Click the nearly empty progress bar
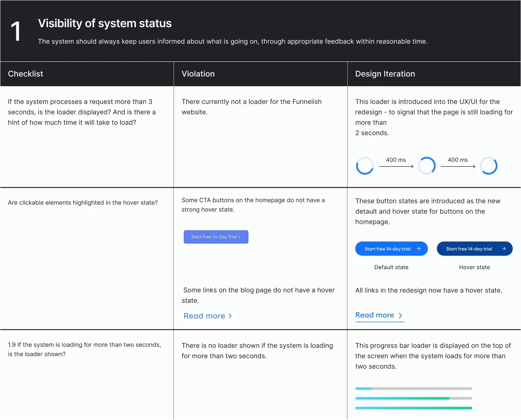Screen dimensions: 521x420 pos(413,388)
